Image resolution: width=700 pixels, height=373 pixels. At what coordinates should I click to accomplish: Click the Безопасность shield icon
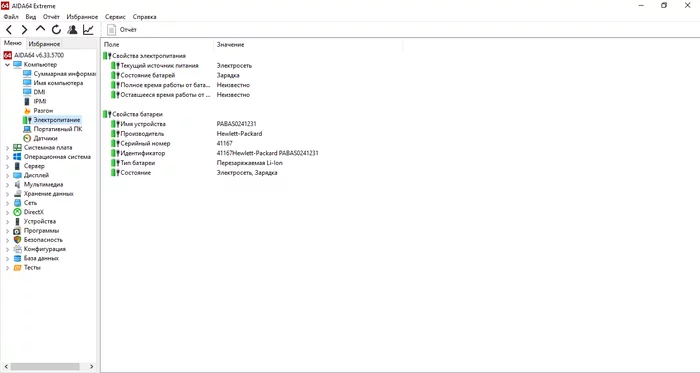(x=17, y=240)
